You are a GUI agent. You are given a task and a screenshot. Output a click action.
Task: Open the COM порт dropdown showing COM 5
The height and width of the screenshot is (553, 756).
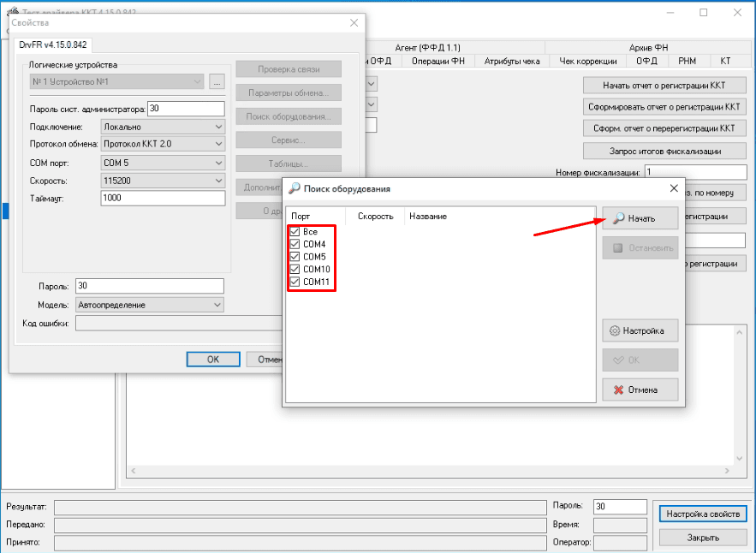click(163, 163)
